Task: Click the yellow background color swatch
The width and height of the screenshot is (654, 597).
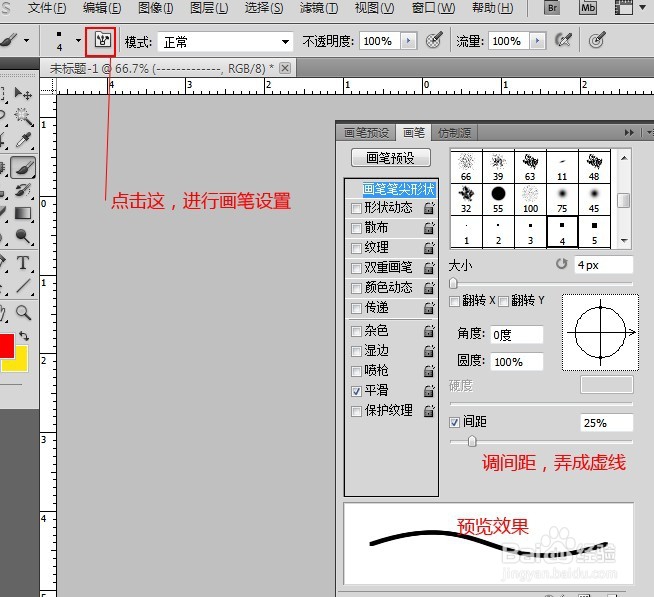Action: point(20,363)
